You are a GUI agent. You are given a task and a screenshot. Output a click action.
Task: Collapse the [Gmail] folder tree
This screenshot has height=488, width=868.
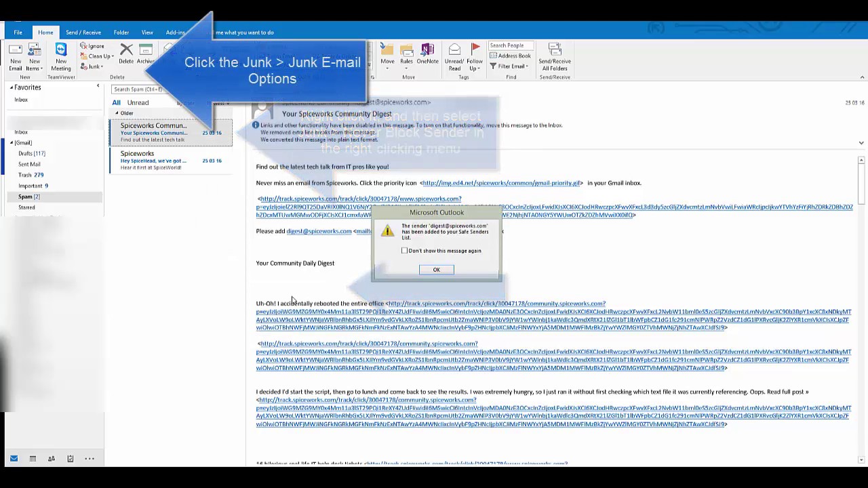pos(12,142)
